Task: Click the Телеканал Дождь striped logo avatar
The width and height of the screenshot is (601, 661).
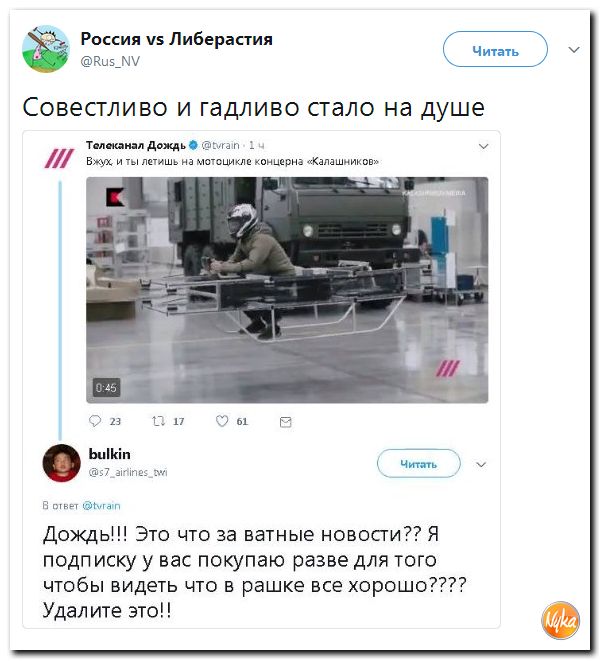Action: click(59, 159)
